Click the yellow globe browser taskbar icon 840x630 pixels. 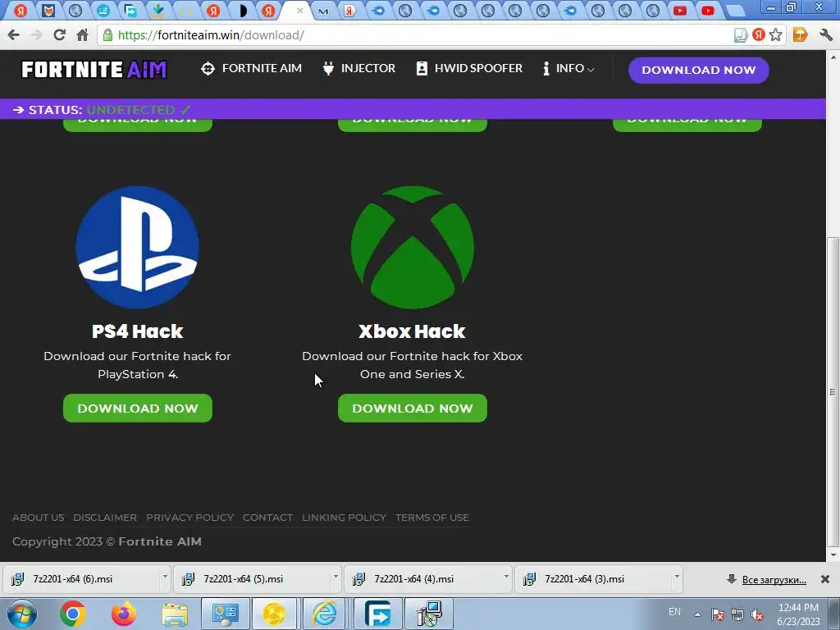pos(274,614)
